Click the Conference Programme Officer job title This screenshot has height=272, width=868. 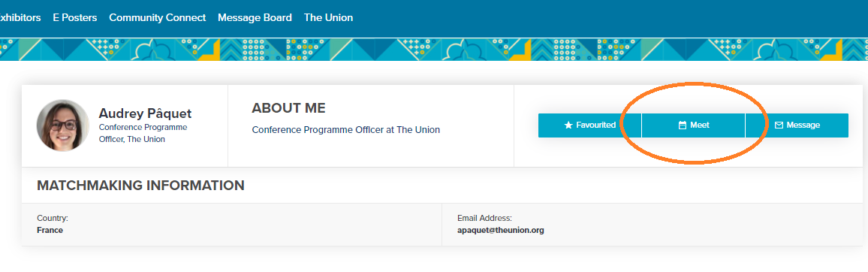point(143,133)
